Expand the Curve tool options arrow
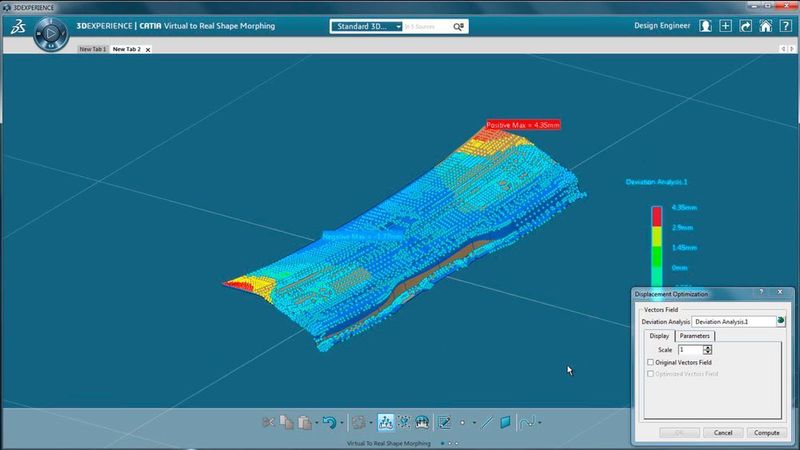Viewport: 800px width, 450px height. [x=540, y=422]
